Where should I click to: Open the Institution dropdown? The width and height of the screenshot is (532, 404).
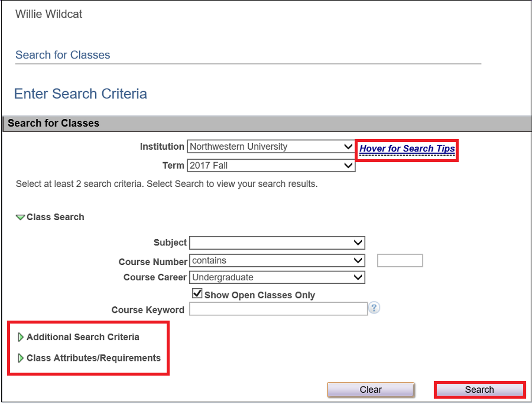pos(271,146)
